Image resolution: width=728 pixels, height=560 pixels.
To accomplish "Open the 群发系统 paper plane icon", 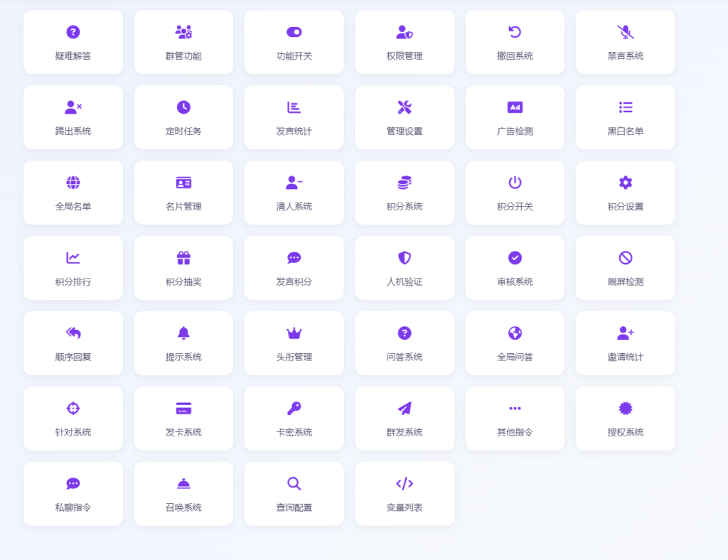I will click(x=405, y=409).
